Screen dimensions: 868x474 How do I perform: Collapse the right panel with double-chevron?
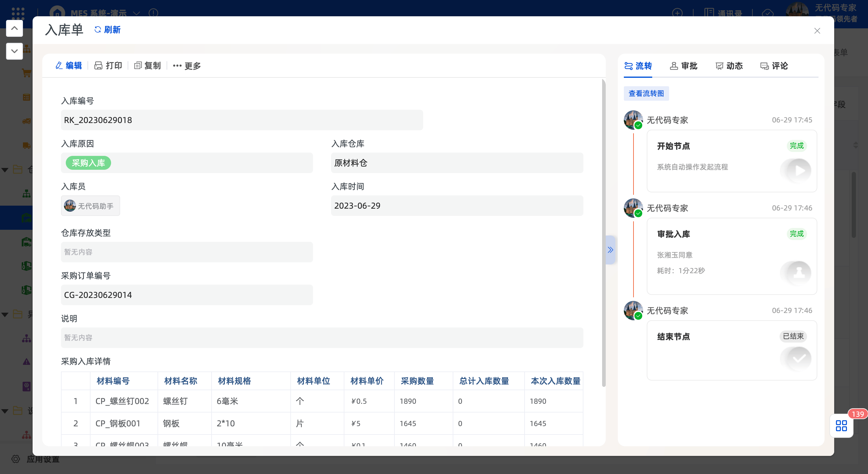(x=610, y=250)
